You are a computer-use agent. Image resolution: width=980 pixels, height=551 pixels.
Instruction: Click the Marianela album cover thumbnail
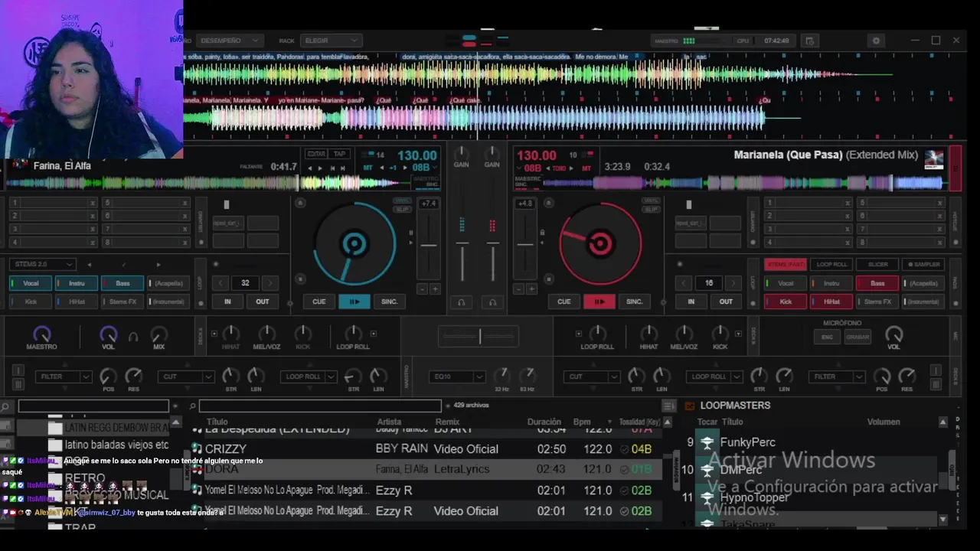(x=934, y=159)
